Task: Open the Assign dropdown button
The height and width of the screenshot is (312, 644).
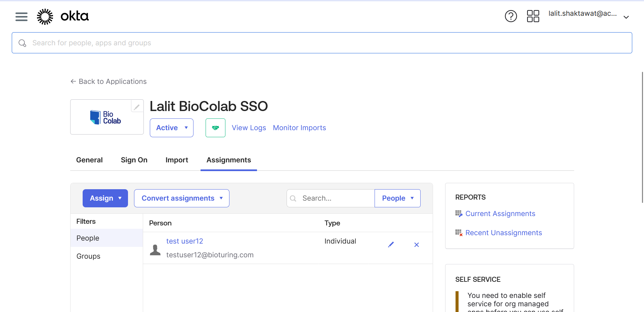Action: (x=105, y=198)
